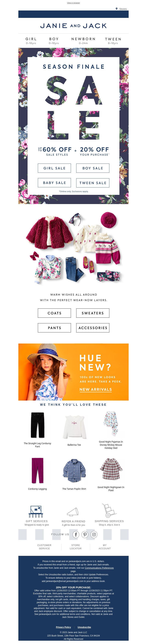Open the Pinterest icon link

coord(85,534)
